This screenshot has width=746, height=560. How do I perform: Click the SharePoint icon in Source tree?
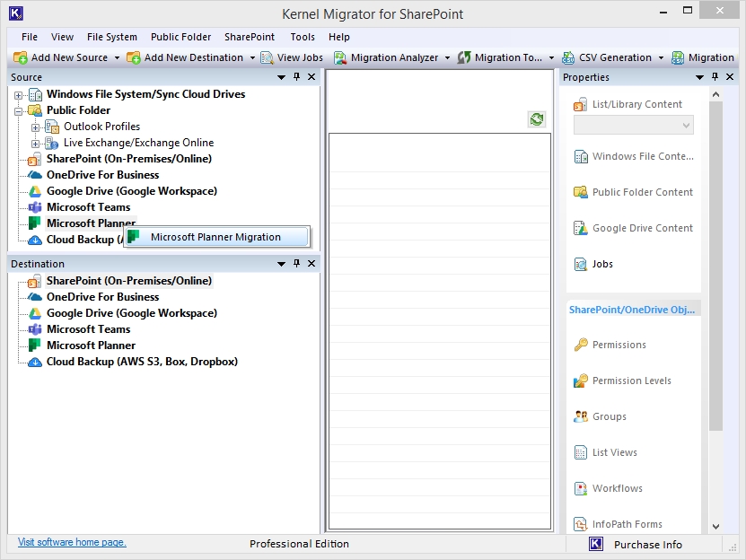pos(34,160)
